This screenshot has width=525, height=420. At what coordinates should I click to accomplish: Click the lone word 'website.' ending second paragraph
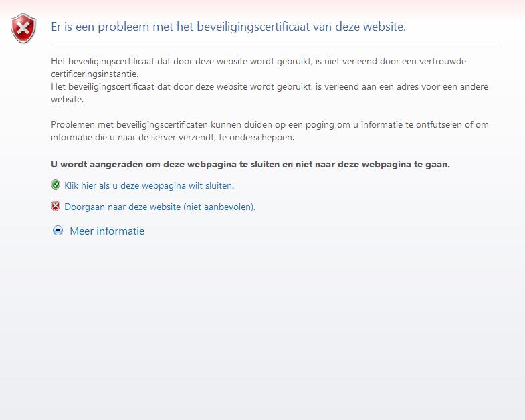(x=67, y=99)
